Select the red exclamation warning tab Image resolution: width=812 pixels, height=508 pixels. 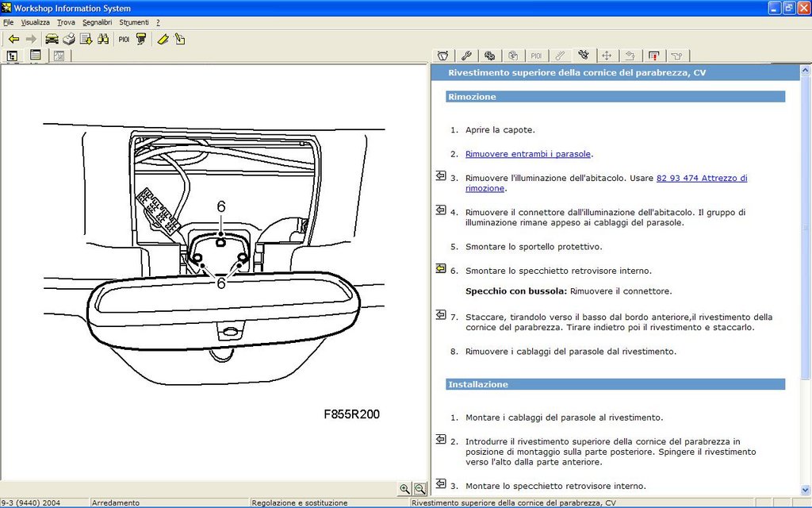click(653, 56)
